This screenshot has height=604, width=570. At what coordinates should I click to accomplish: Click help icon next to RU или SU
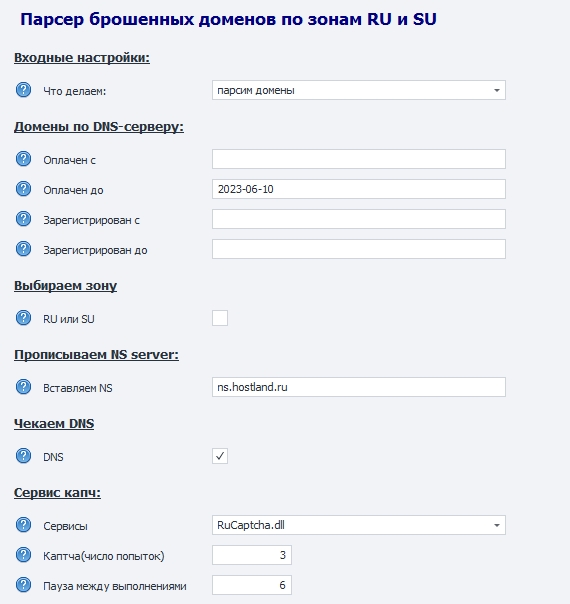(23, 318)
